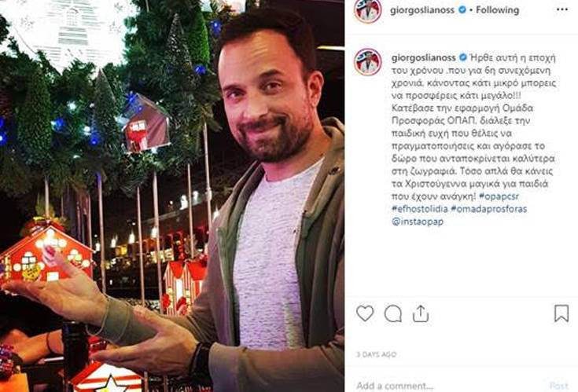Click the Post comment button
The image size is (578, 392).
559,386
